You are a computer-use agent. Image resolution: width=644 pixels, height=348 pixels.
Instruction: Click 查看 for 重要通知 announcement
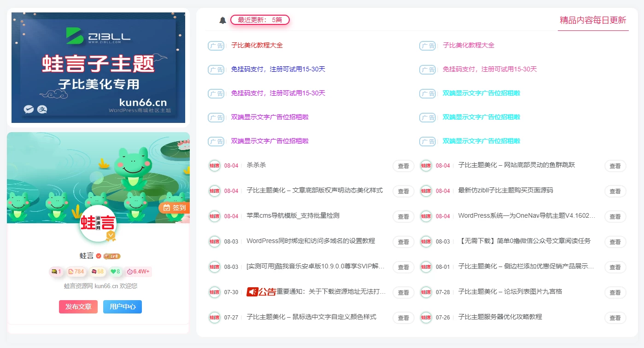[404, 292]
